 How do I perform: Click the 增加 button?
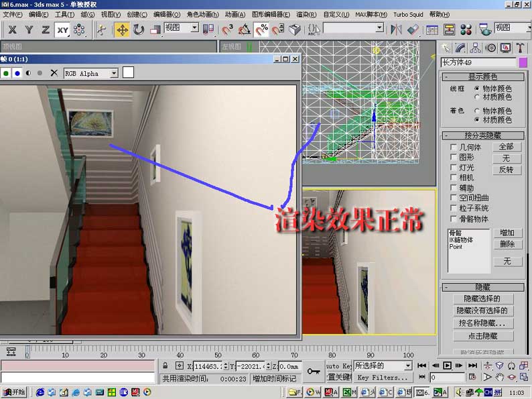[507, 233]
